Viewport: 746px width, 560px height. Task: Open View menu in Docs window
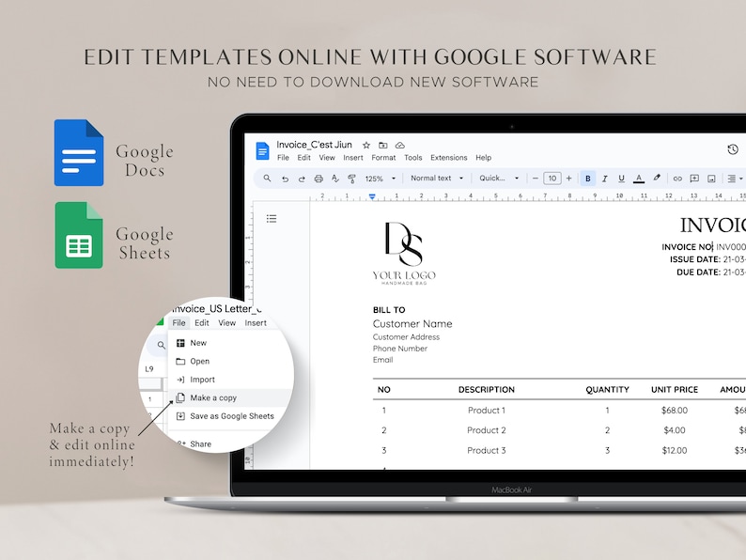[327, 158]
